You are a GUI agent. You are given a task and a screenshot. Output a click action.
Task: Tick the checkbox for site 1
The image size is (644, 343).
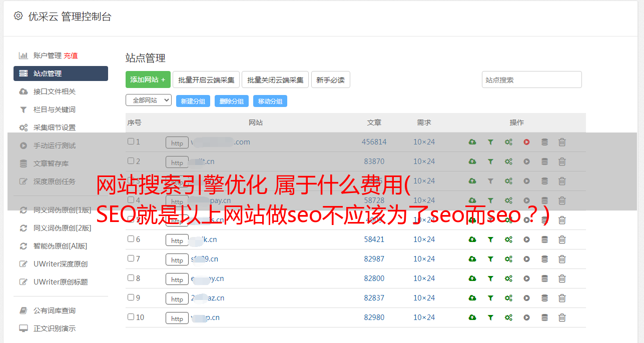coord(131,141)
